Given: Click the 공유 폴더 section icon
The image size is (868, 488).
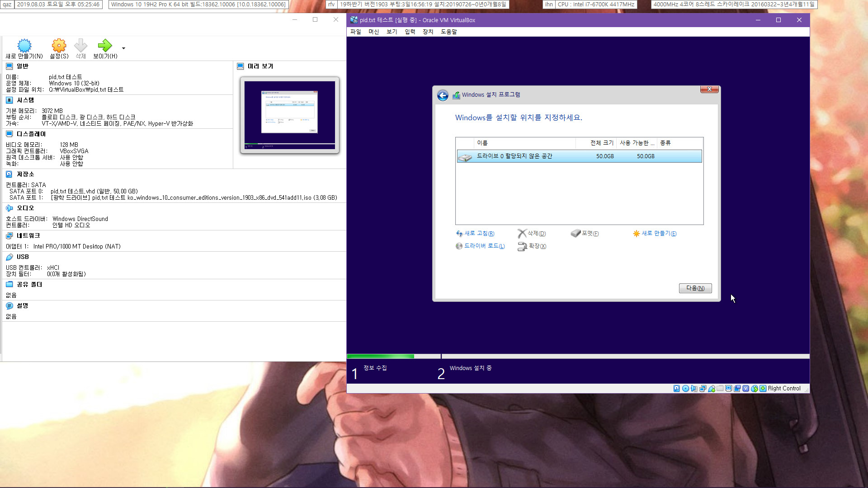Looking at the screenshot, I should (9, 285).
